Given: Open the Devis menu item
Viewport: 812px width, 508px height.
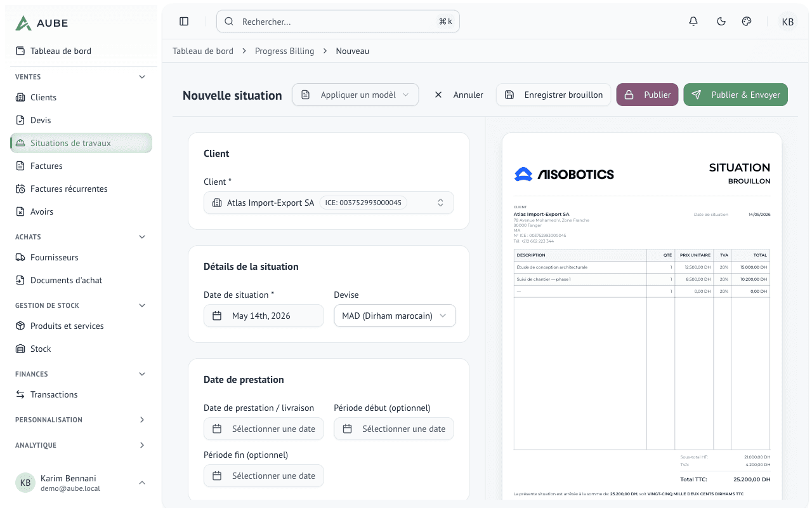Looking at the screenshot, I should click(81, 120).
